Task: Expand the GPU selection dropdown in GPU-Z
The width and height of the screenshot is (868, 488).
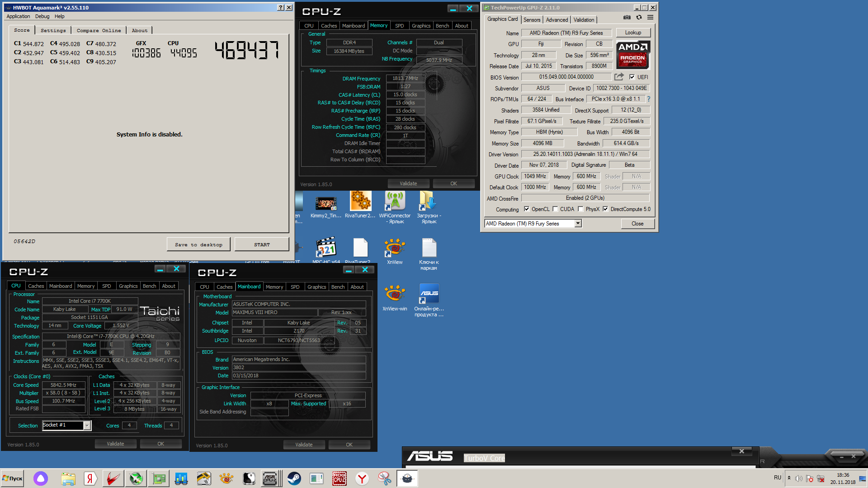Action: pos(578,224)
